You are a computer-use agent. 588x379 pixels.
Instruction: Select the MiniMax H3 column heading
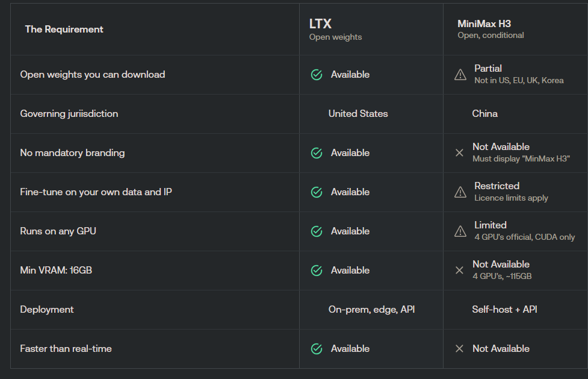coord(484,23)
